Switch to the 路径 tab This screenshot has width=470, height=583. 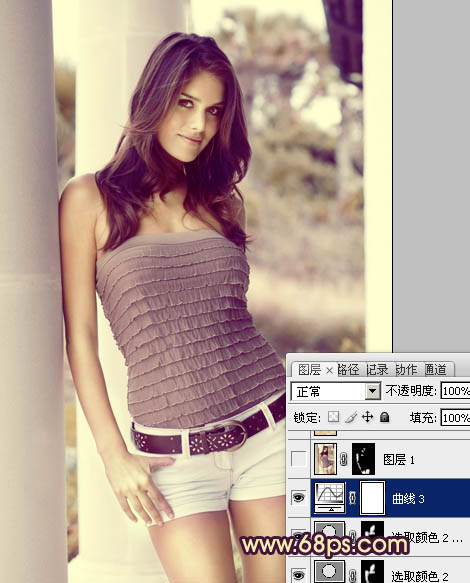(x=349, y=370)
